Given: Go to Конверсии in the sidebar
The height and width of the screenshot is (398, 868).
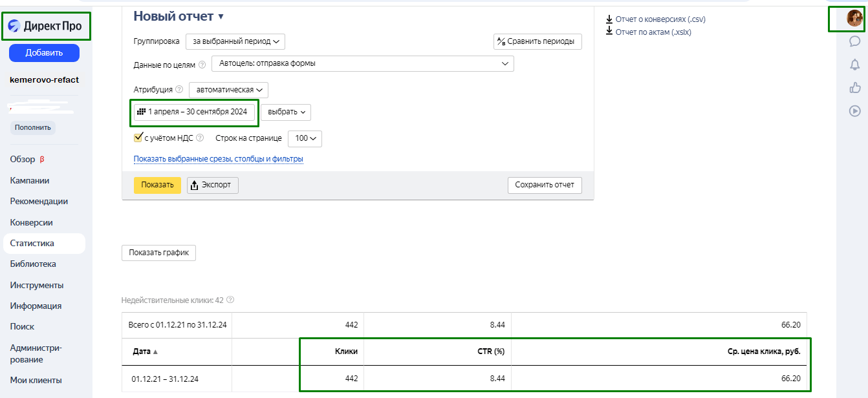Looking at the screenshot, I should pos(31,222).
